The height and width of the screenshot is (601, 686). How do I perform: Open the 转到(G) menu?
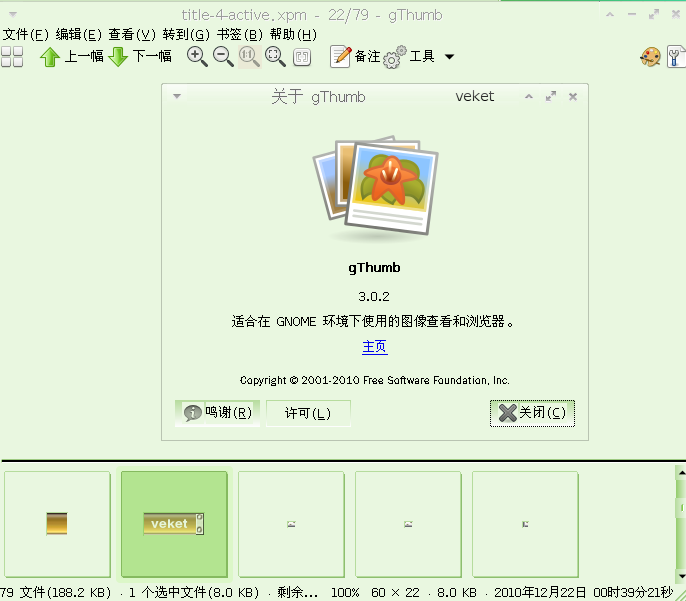coord(186,34)
